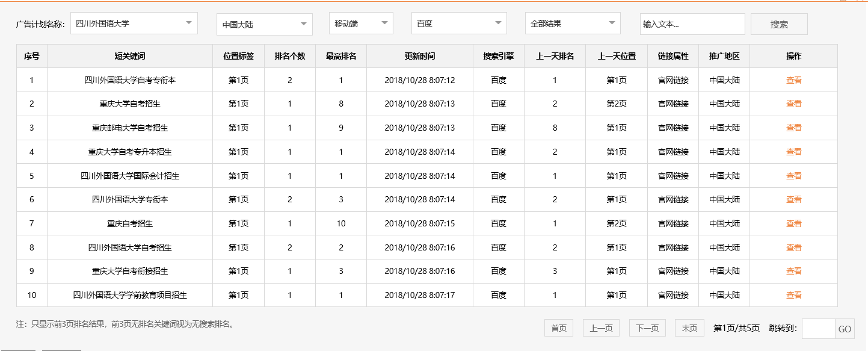Click 查看 for 四川外国语大学自考专衔本
The width and height of the screenshot is (868, 351).
click(x=793, y=79)
